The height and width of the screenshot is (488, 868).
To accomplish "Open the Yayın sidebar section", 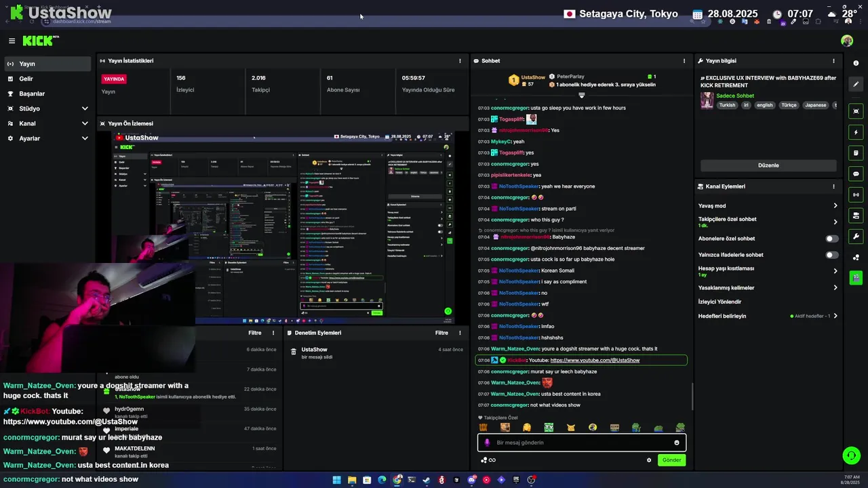I will 47,64.
